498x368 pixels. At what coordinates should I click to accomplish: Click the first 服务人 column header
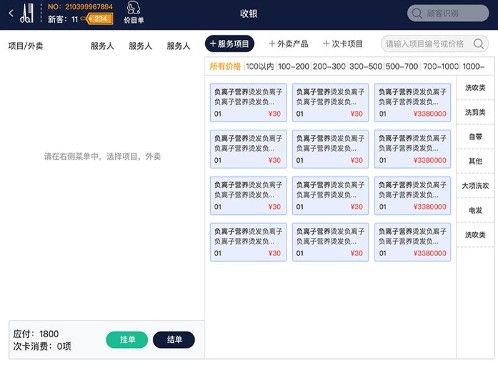coord(102,46)
